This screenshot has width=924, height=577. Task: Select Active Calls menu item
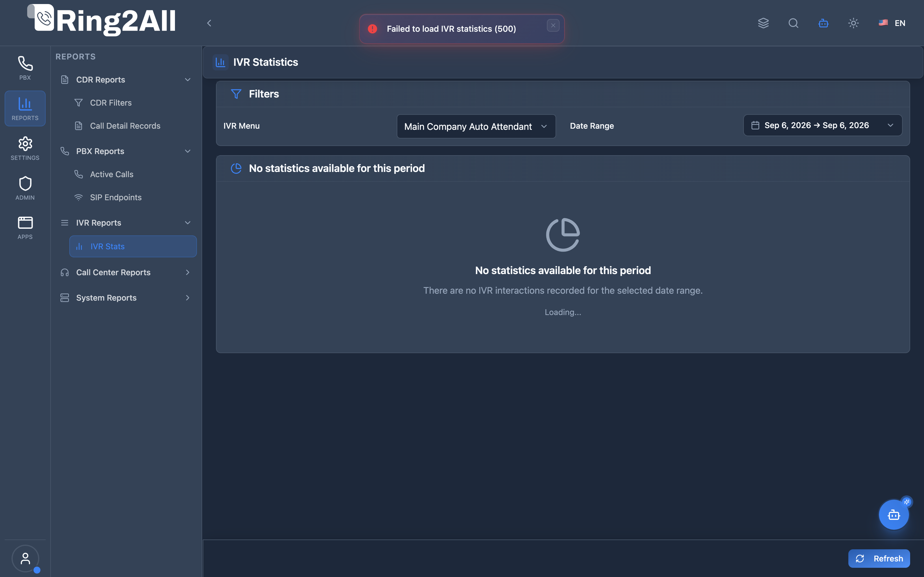(x=111, y=174)
